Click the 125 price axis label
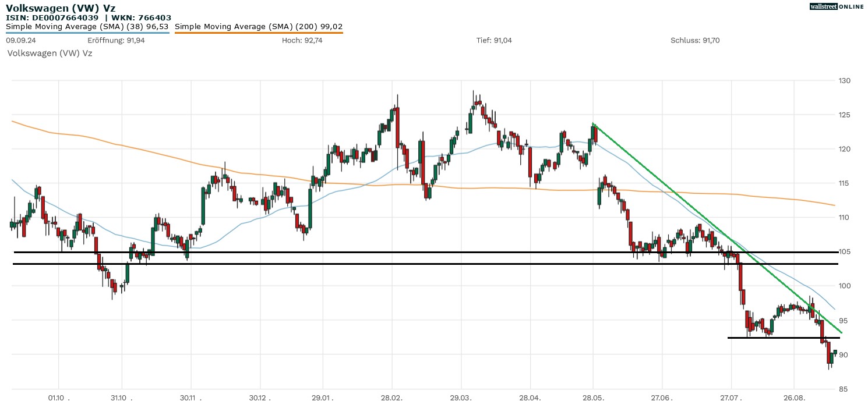This screenshot has width=868, height=401. [x=844, y=115]
